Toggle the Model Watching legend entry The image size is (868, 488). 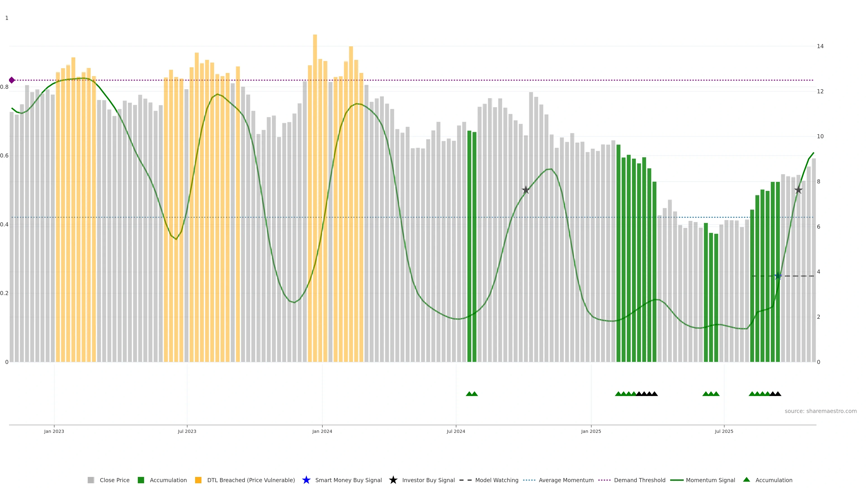pyautogui.click(x=496, y=480)
